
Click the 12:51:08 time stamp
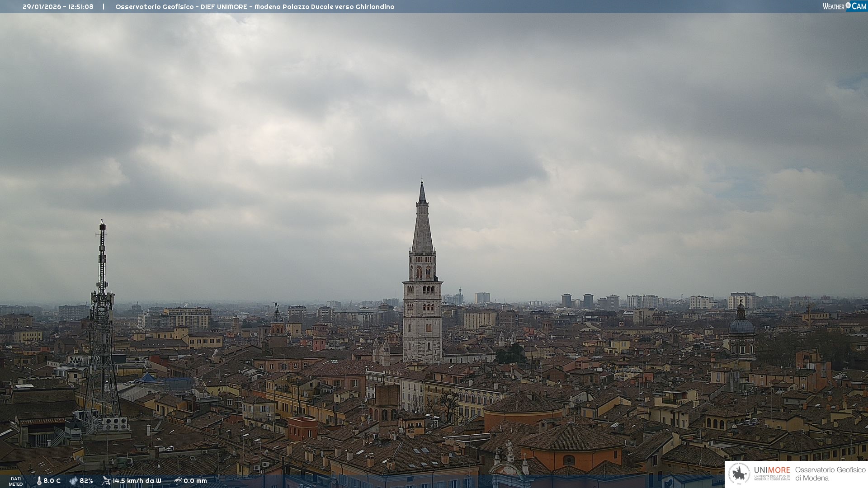point(81,7)
